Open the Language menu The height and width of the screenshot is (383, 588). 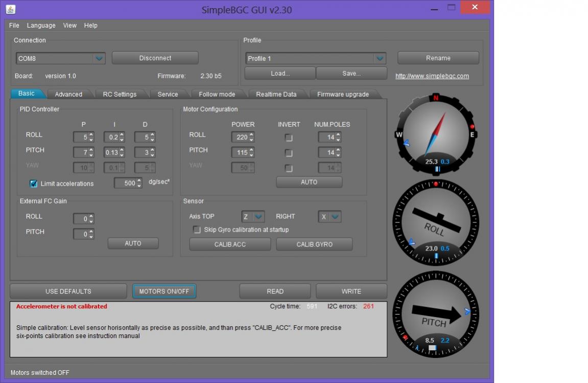point(41,26)
